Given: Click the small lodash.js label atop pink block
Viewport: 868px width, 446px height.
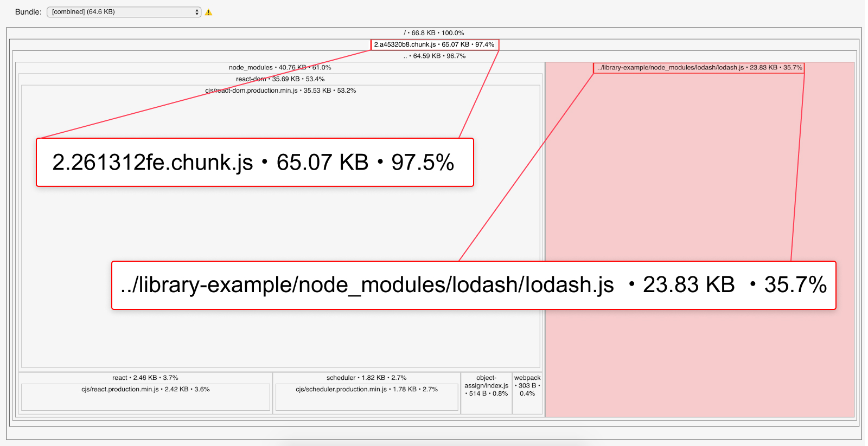Looking at the screenshot, I should point(699,68).
